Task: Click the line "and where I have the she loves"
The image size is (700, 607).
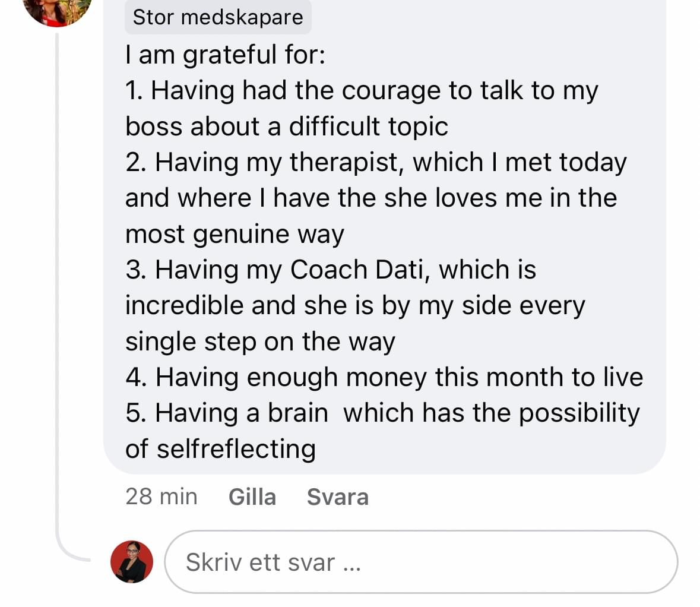Action: click(x=370, y=198)
